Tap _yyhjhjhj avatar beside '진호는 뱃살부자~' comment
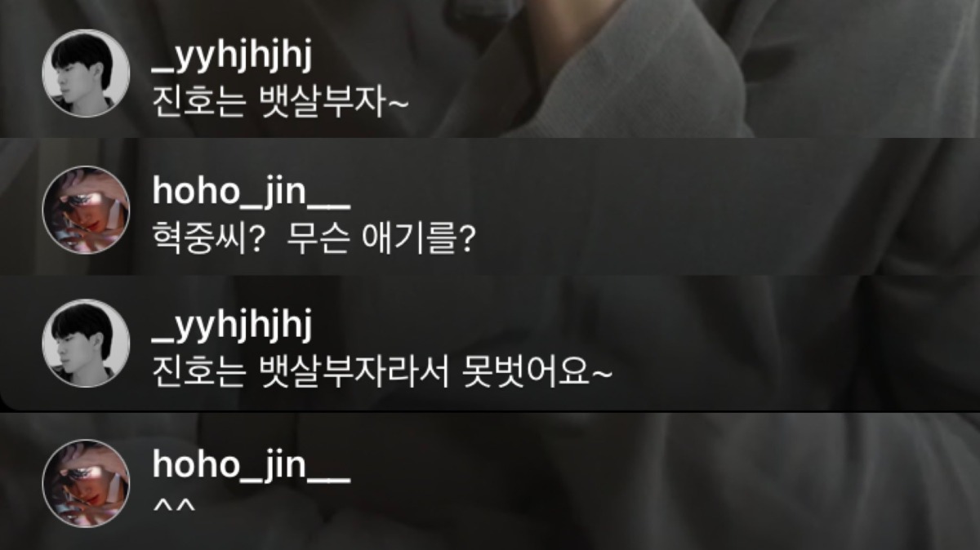Screen dimensions: 980x550 point(86,73)
